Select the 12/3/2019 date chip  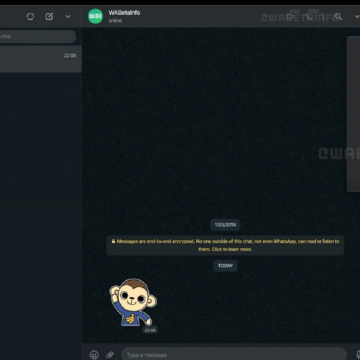pos(225,225)
